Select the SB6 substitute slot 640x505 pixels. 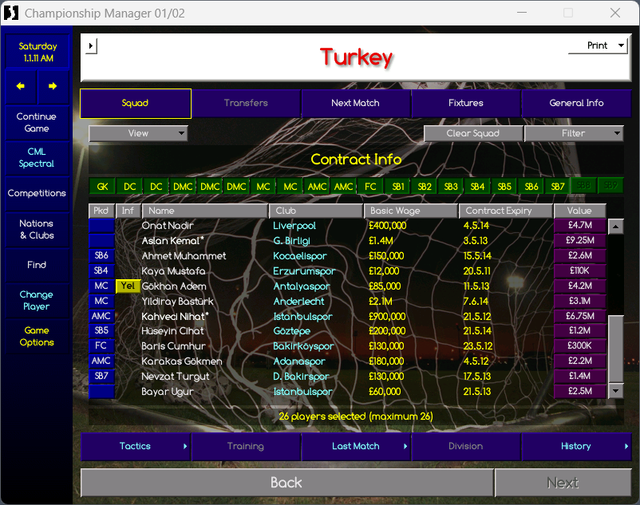click(x=531, y=187)
